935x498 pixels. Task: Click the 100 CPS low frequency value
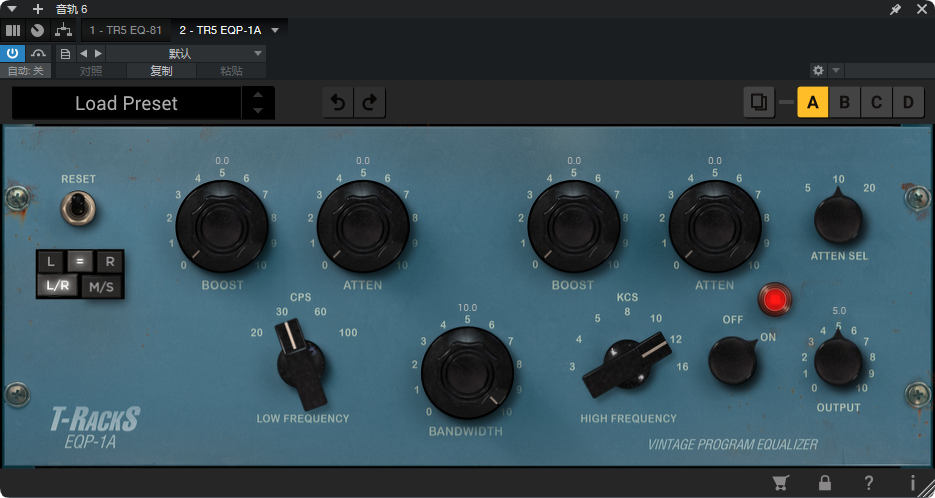(x=348, y=333)
